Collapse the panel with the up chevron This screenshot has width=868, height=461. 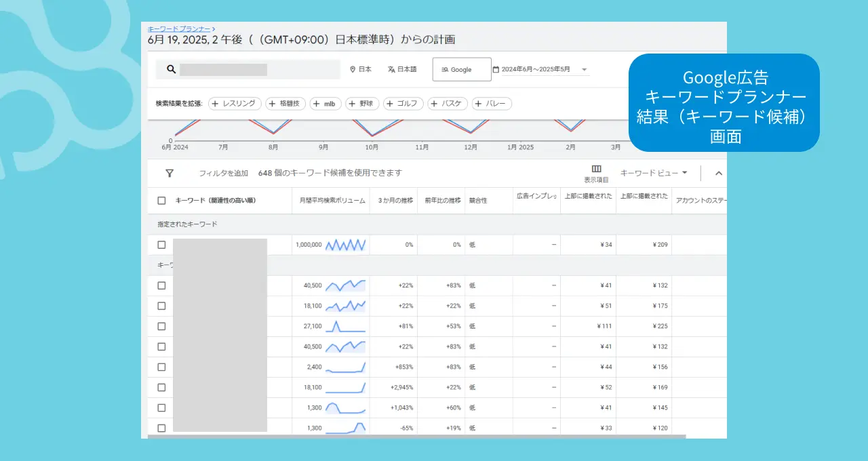pyautogui.click(x=719, y=173)
